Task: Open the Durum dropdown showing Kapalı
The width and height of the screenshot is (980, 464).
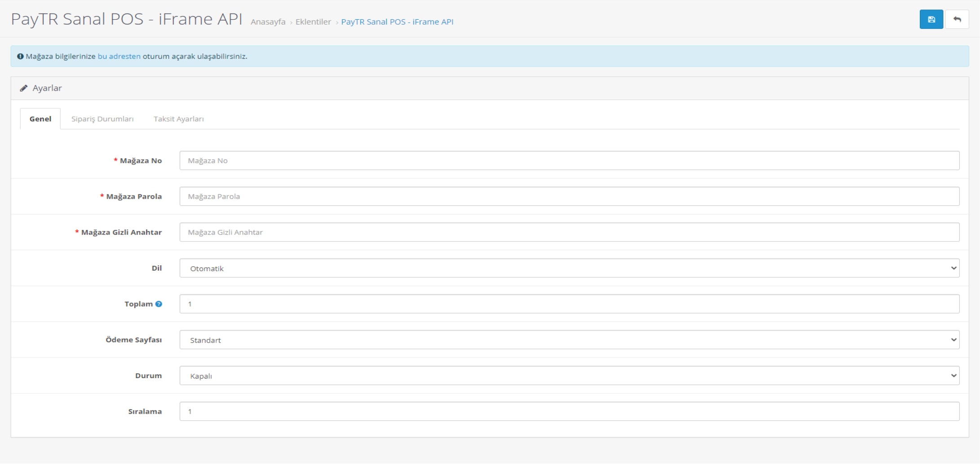Action: pyautogui.click(x=569, y=375)
